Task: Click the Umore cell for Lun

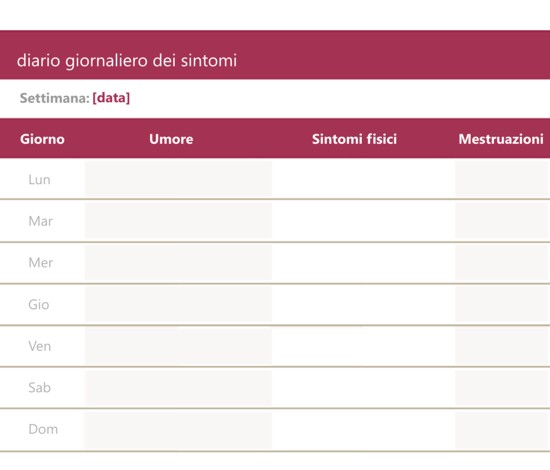Action: (178, 179)
